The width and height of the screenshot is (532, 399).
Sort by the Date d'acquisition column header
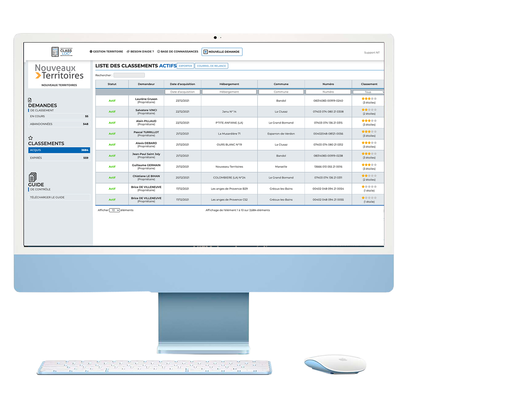[182, 84]
